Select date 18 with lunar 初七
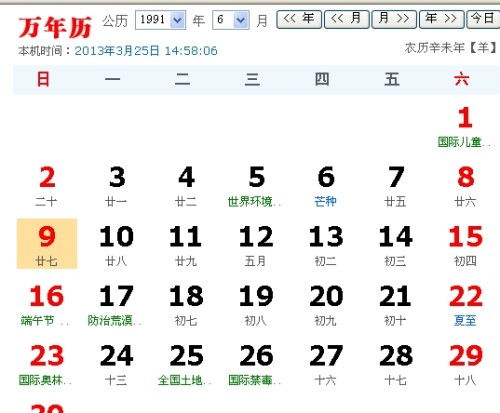 pyautogui.click(x=186, y=305)
